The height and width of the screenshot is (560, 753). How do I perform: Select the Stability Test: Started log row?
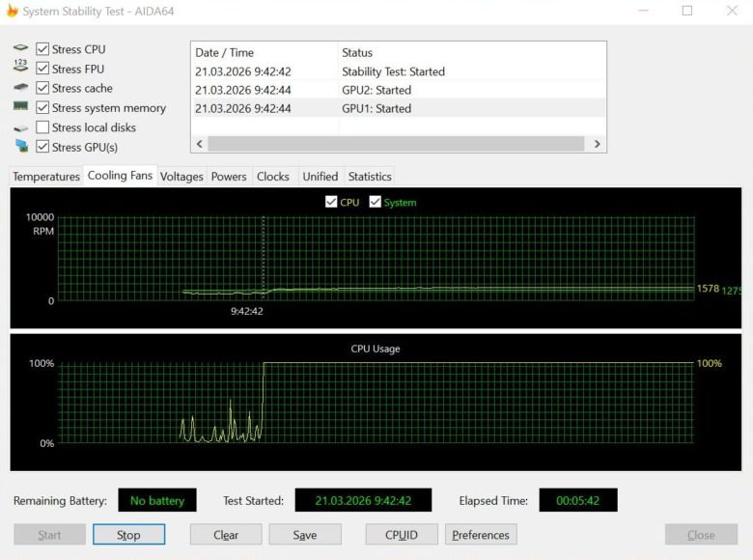pyautogui.click(x=398, y=71)
